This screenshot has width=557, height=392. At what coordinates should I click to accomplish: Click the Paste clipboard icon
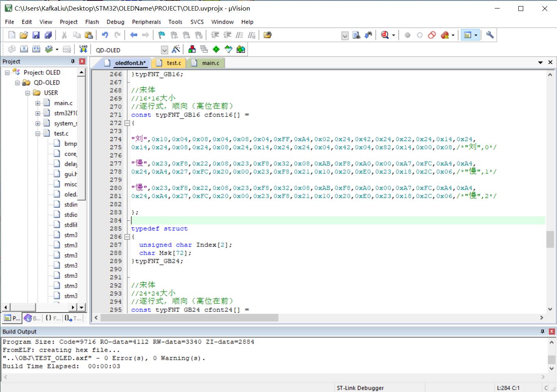(89, 35)
